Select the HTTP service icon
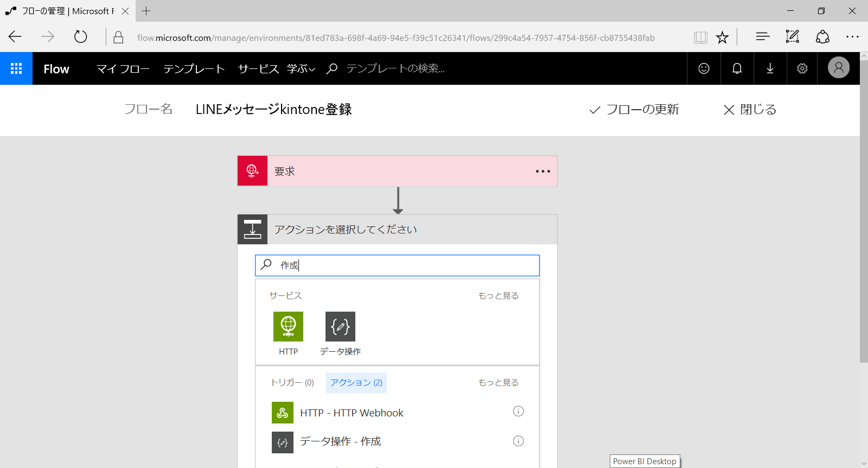Screen dimensions: 868x468 (x=288, y=326)
